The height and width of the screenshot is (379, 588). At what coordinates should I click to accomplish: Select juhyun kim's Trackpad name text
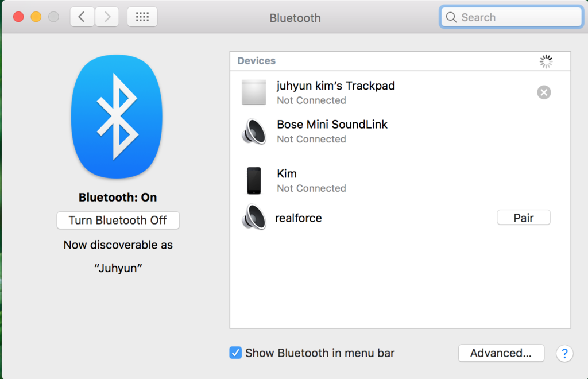point(335,86)
